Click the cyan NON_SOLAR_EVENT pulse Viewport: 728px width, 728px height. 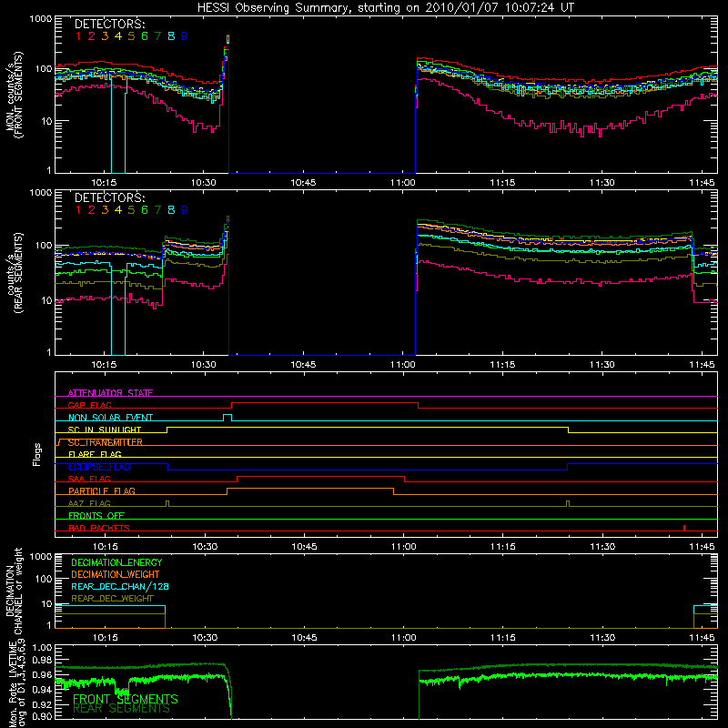(x=227, y=418)
